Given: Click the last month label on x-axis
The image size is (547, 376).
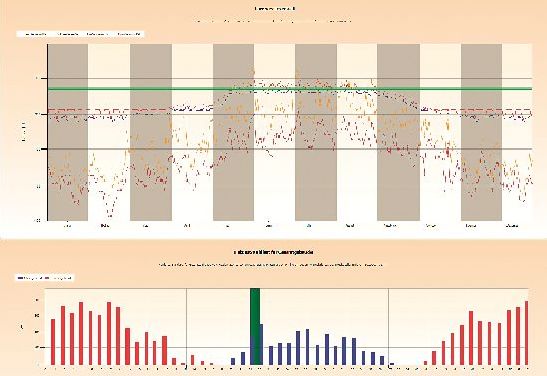Looking at the screenshot, I should point(512,226).
